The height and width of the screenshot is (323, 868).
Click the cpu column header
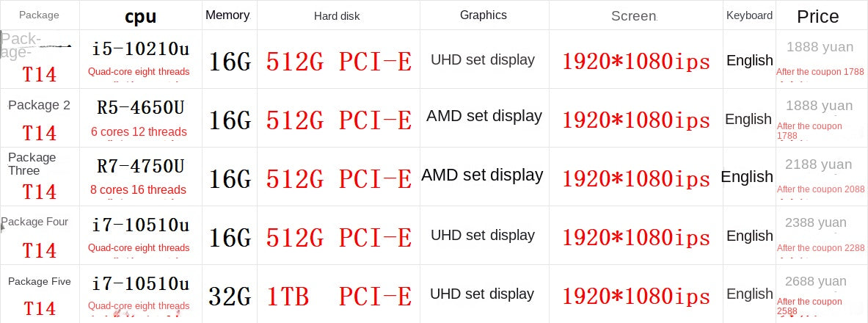point(140,16)
